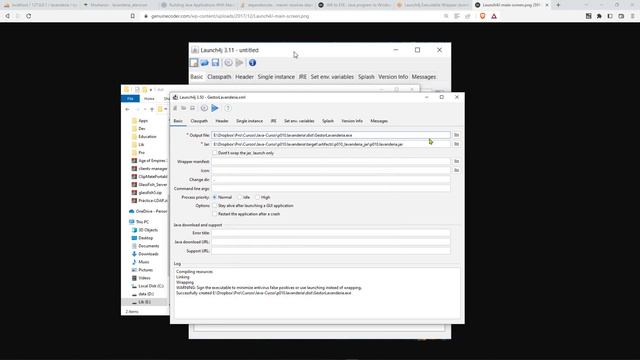This screenshot has height=360, width=640.
Task: Go up one level in File Explorer
Action: [152, 109]
